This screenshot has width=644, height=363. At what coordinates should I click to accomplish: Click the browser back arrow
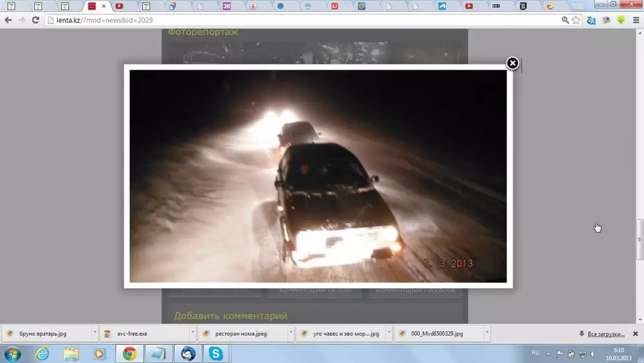click(x=8, y=20)
